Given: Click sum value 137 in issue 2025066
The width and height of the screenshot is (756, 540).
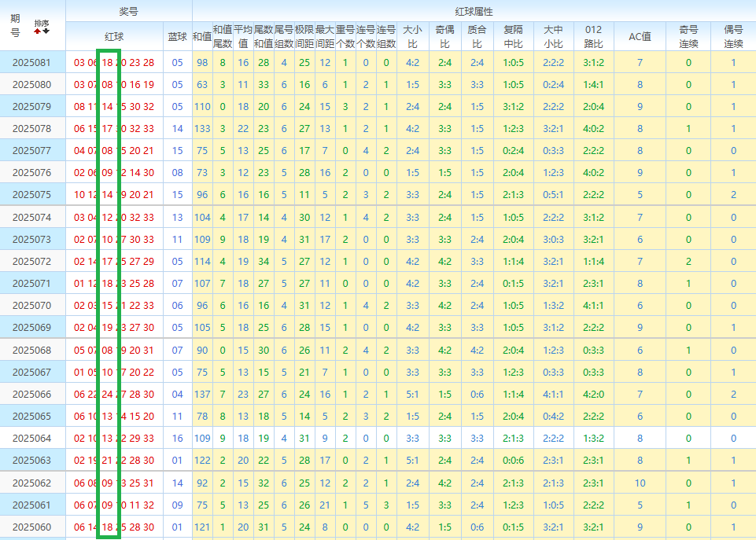Looking at the screenshot, I should coord(202,394).
